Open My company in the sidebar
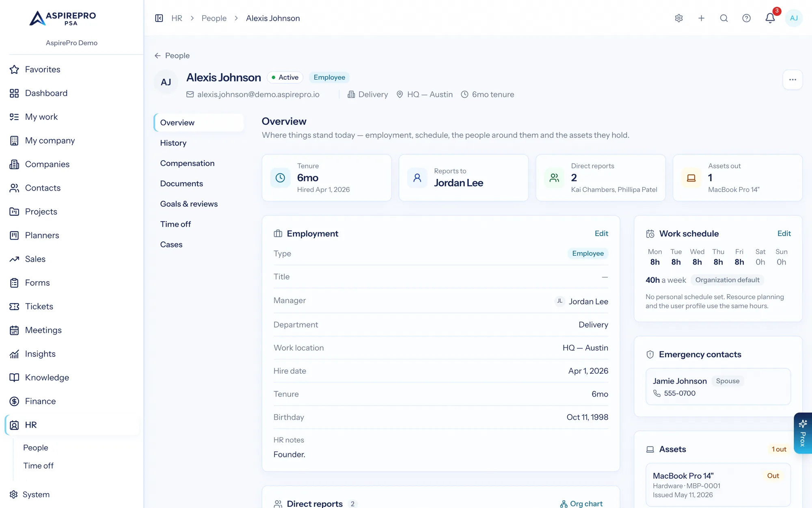The height and width of the screenshot is (508, 812). (71, 141)
